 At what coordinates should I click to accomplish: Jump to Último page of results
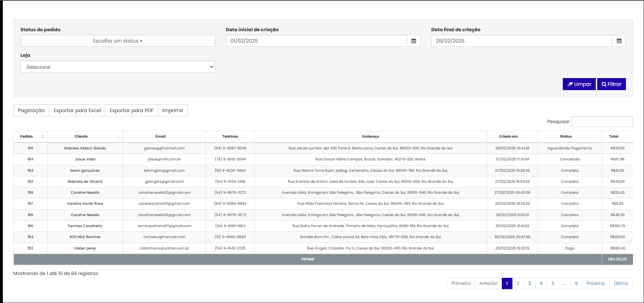pyautogui.click(x=621, y=283)
